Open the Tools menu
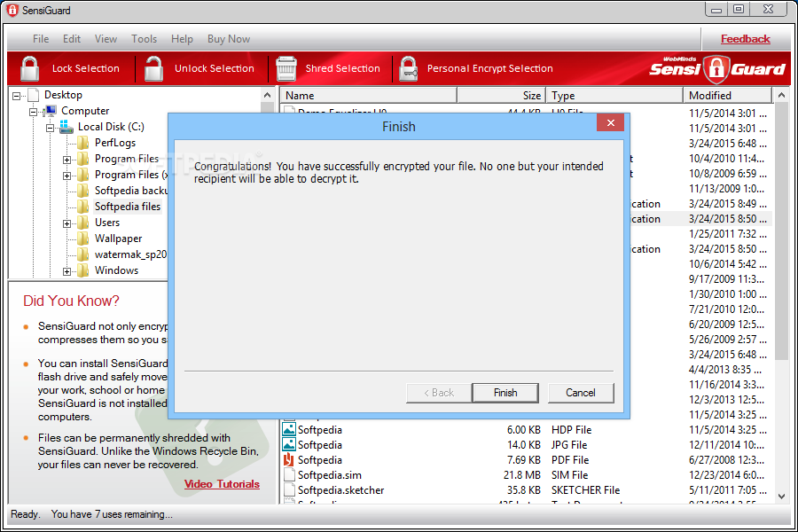This screenshot has width=798, height=532. (x=144, y=39)
